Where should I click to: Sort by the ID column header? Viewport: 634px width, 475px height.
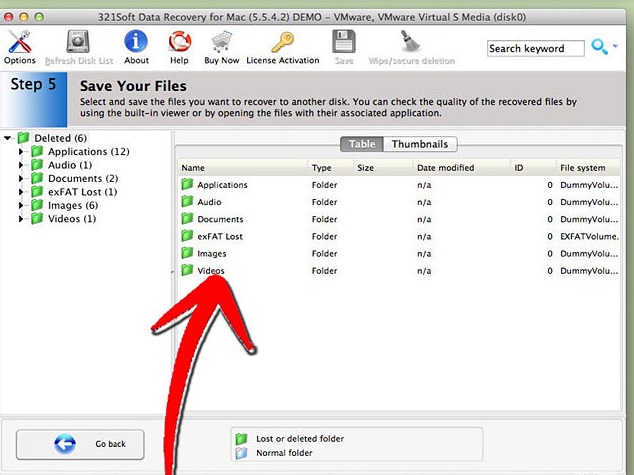[x=533, y=168]
